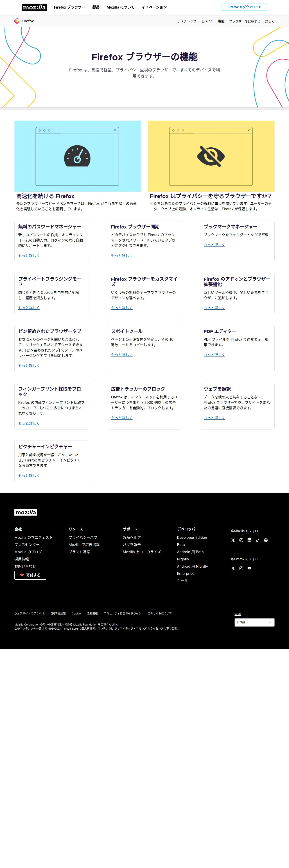Select ブラウザーを比較する in sub-navigation
This screenshot has width=289, height=868.
point(245,21)
